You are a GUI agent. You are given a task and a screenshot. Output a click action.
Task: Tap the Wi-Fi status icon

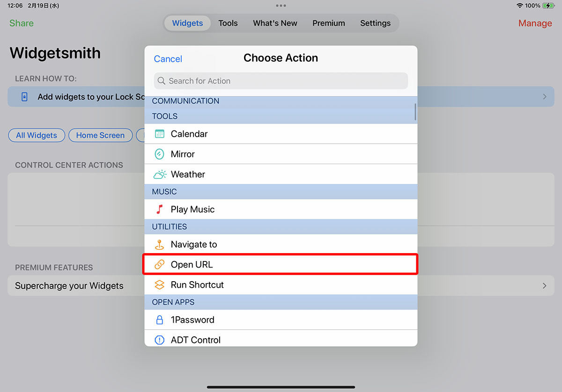coord(519,6)
